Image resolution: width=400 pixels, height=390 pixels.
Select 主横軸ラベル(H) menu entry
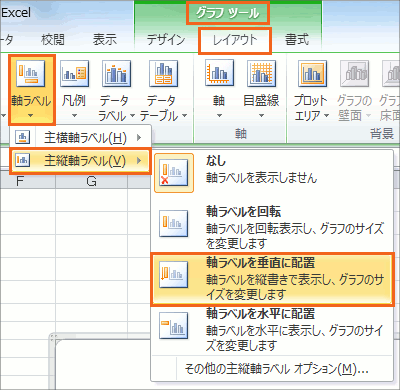pyautogui.click(x=81, y=137)
